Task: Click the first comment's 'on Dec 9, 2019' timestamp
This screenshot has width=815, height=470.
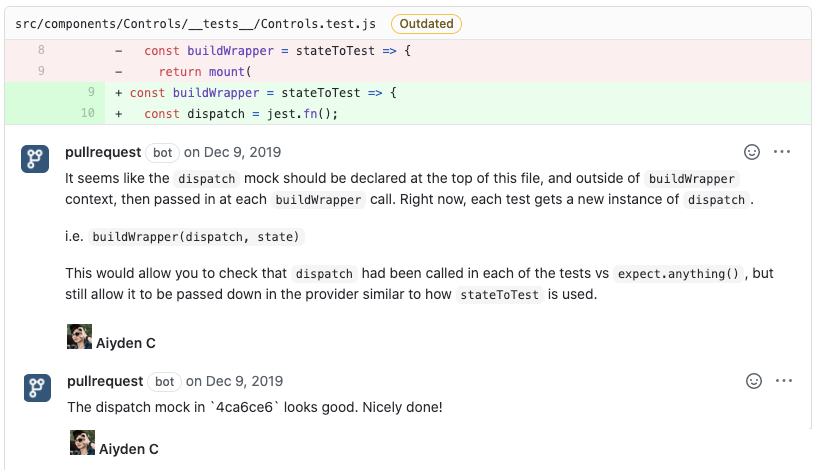Action: click(232, 152)
